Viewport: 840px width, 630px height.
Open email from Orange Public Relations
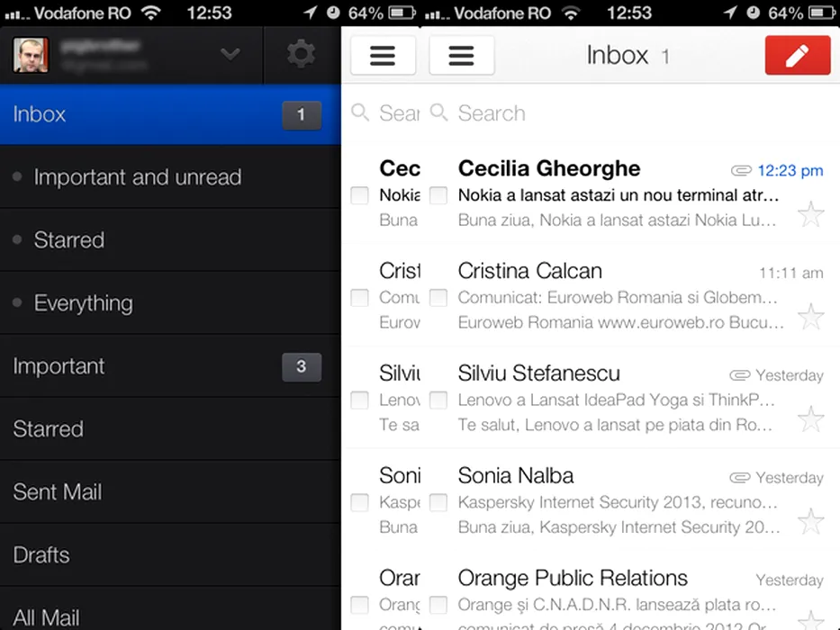[630, 591]
